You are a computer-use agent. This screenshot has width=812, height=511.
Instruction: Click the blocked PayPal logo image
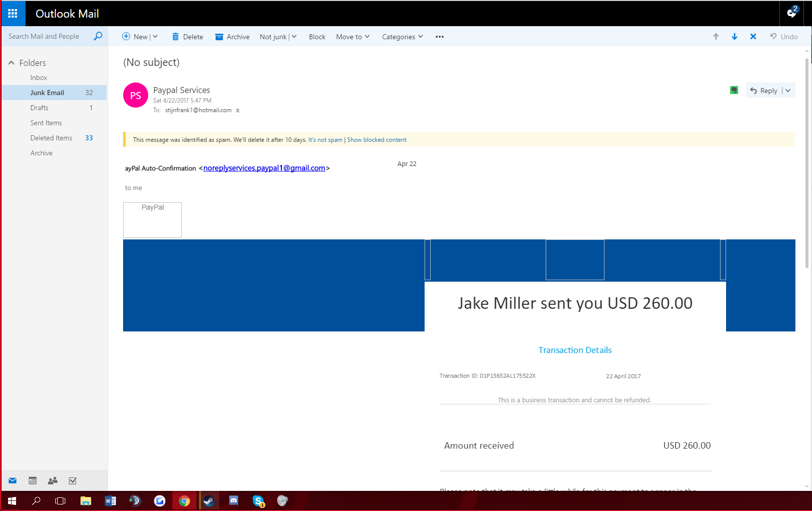coord(152,220)
